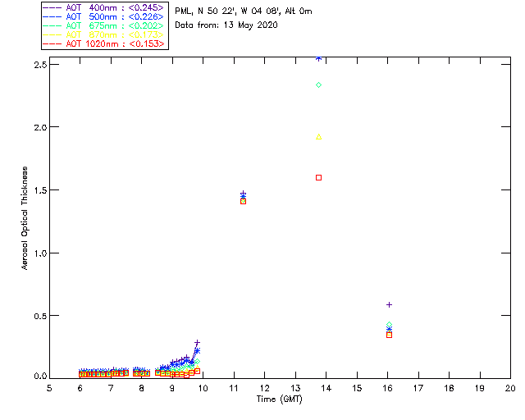Viewport: 525px width, 420px height.
Task: Click the y-axis tick label 2.0
Action: (40, 127)
